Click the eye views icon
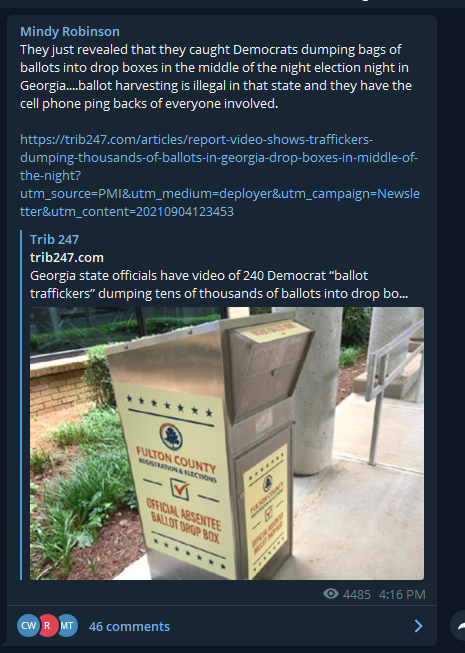465x653 pixels. point(331,594)
